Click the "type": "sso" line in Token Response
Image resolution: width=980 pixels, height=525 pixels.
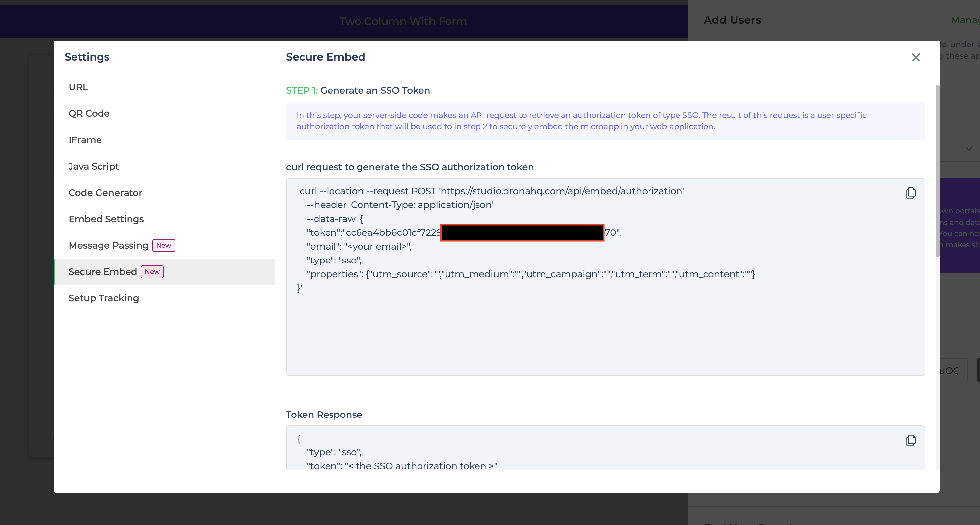click(x=334, y=452)
